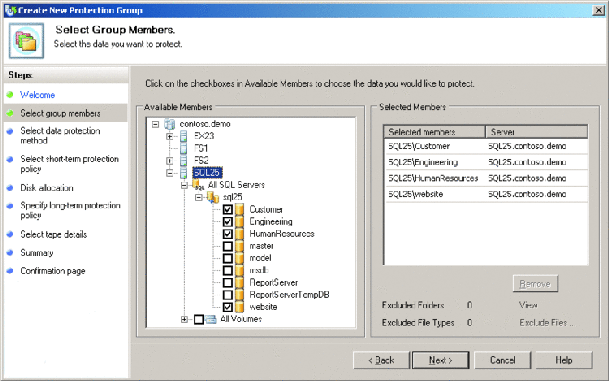Check the ReportServer database checkbox
Screen dimensions: 609x381
click(x=228, y=283)
